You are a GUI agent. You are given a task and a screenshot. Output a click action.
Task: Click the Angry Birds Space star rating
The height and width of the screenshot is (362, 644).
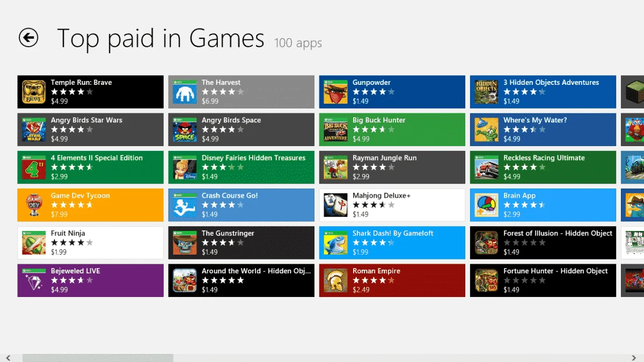pyautogui.click(x=223, y=129)
